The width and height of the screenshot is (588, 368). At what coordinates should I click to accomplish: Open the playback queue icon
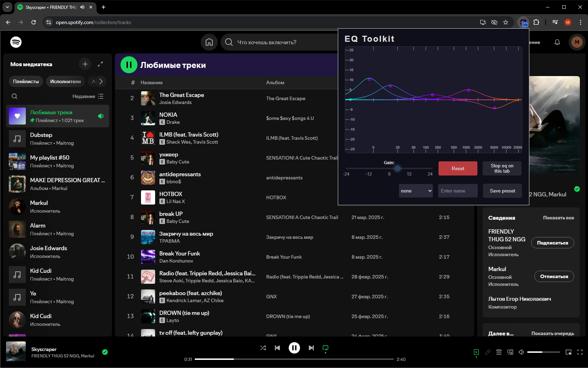499,352
